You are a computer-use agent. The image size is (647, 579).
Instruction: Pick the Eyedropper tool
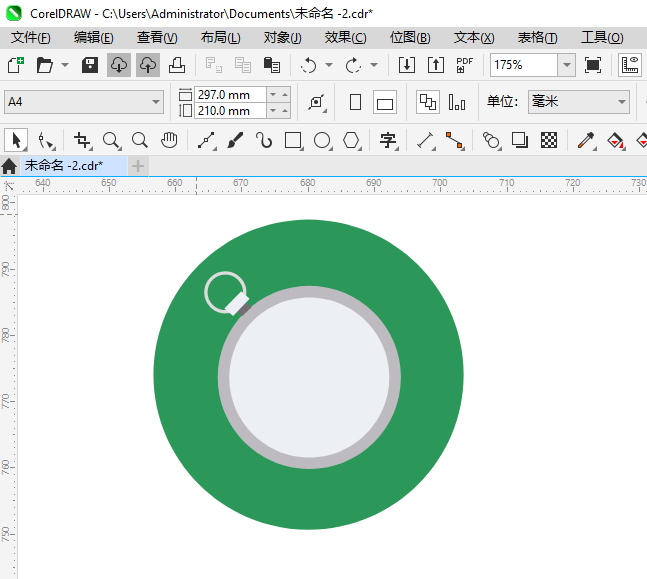586,140
